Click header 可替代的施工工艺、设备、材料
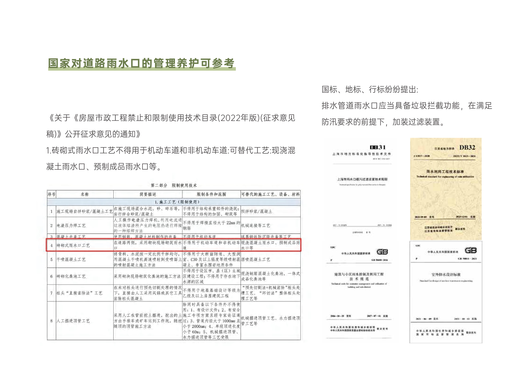Image resolution: width=532 pixels, height=392 pixels. pyautogui.click(x=271, y=194)
